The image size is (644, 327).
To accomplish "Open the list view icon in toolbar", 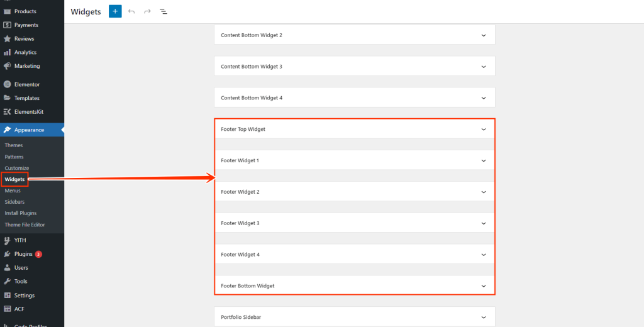I will 164,11.
